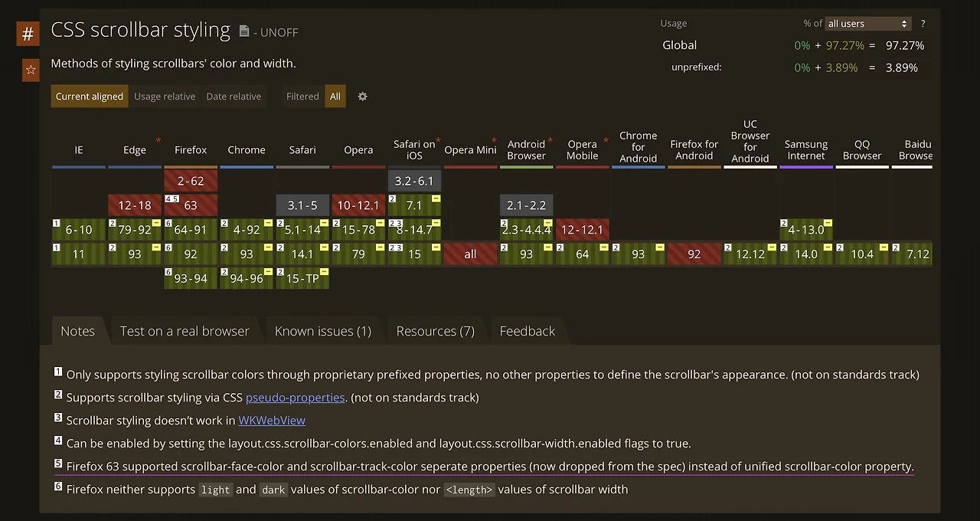Viewport: 980px width, 521px height.
Task: Open the WKWebView link
Action: [272, 421]
